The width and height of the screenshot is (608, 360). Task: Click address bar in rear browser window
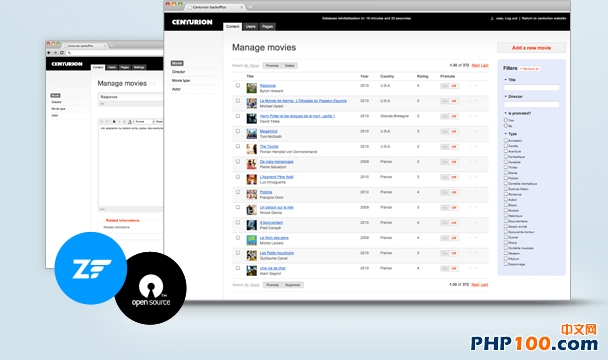click(x=115, y=52)
